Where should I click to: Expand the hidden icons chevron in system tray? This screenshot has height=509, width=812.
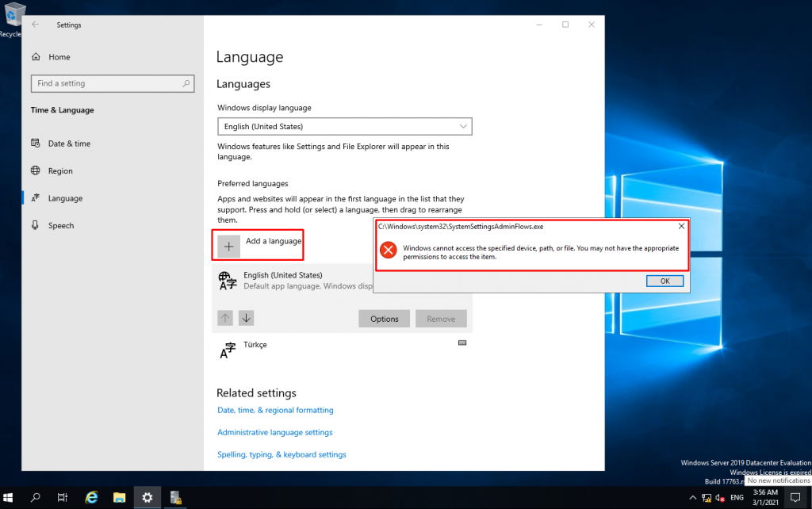(691, 497)
